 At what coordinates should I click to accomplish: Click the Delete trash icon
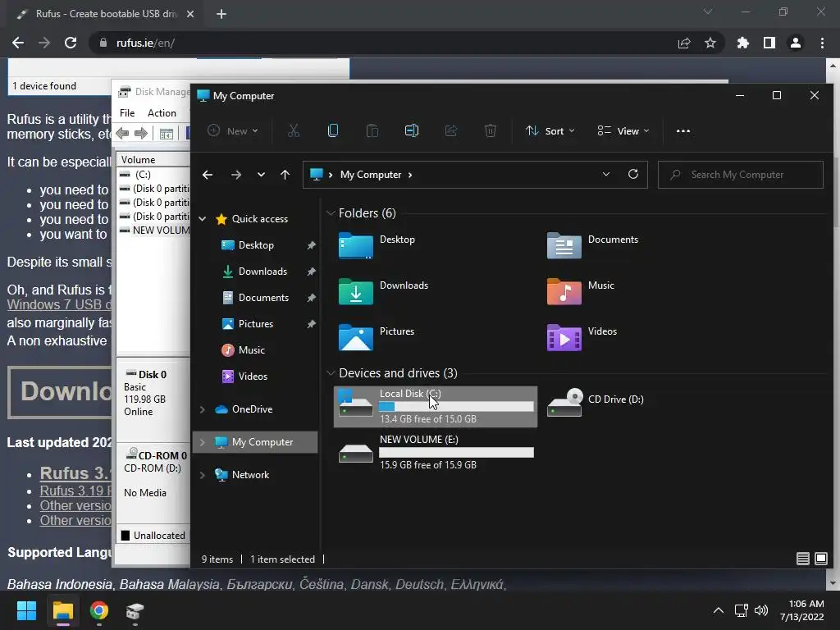pyautogui.click(x=491, y=130)
